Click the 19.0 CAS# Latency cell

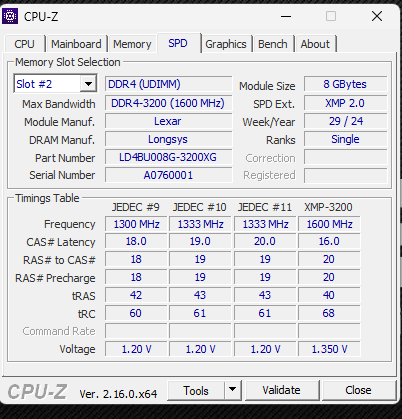point(200,241)
